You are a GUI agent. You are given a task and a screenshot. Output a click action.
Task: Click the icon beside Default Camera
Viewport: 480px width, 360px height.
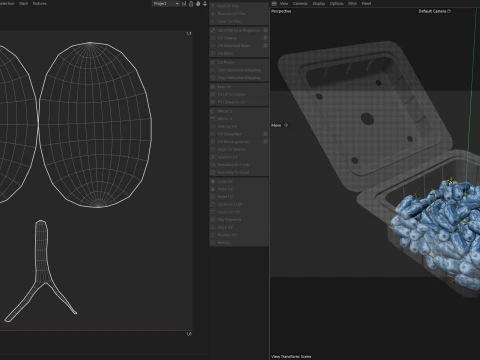tap(449, 11)
